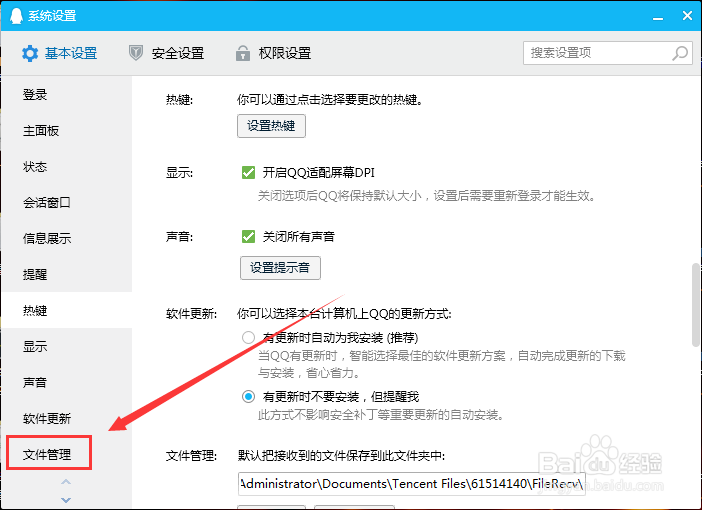The height and width of the screenshot is (510, 702).
Task: Open 信息展示 sidebar section
Action: (x=67, y=238)
